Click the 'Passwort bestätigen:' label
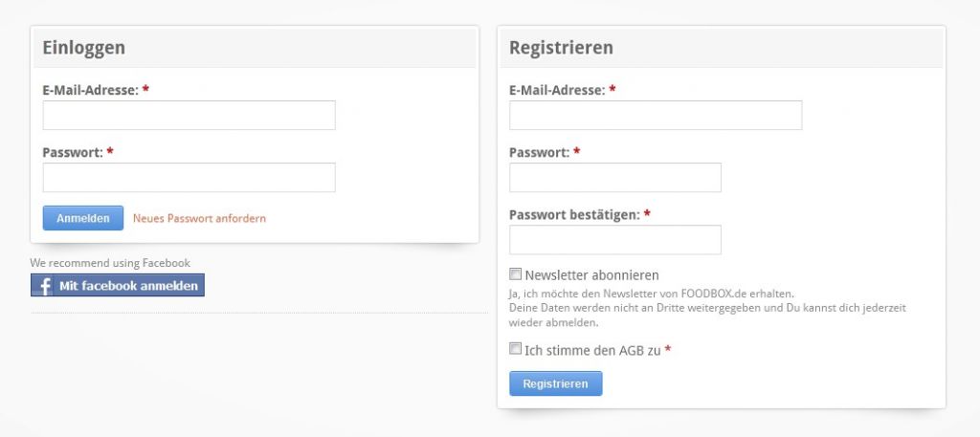 [x=573, y=215]
